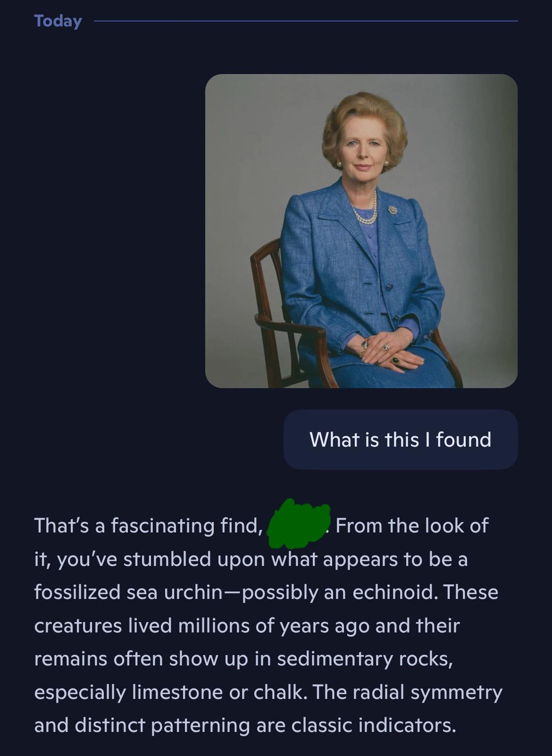Select the "What is this I found" message bubble
The image size is (552, 756).
point(401,440)
